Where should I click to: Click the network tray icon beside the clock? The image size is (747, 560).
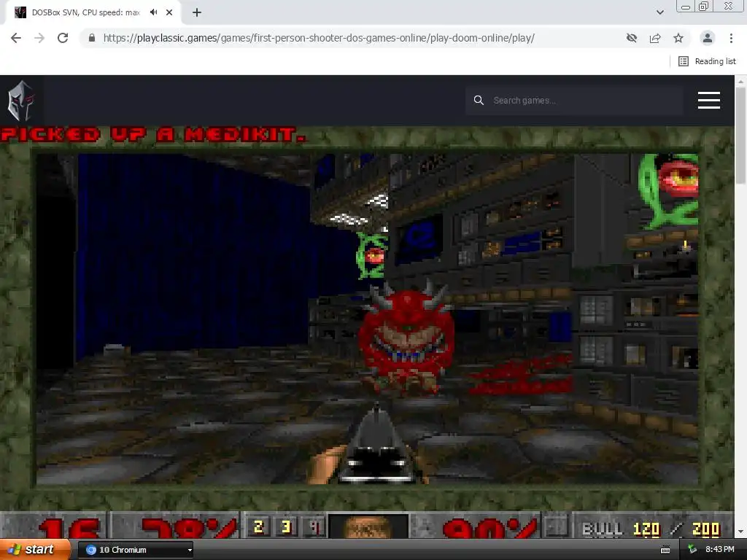pyautogui.click(x=692, y=550)
